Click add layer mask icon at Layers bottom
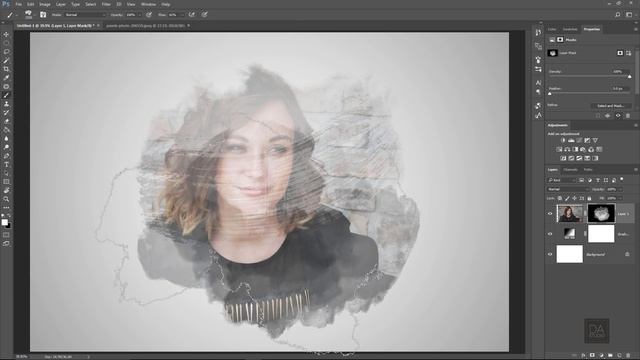640x360 pixels. [592, 356]
